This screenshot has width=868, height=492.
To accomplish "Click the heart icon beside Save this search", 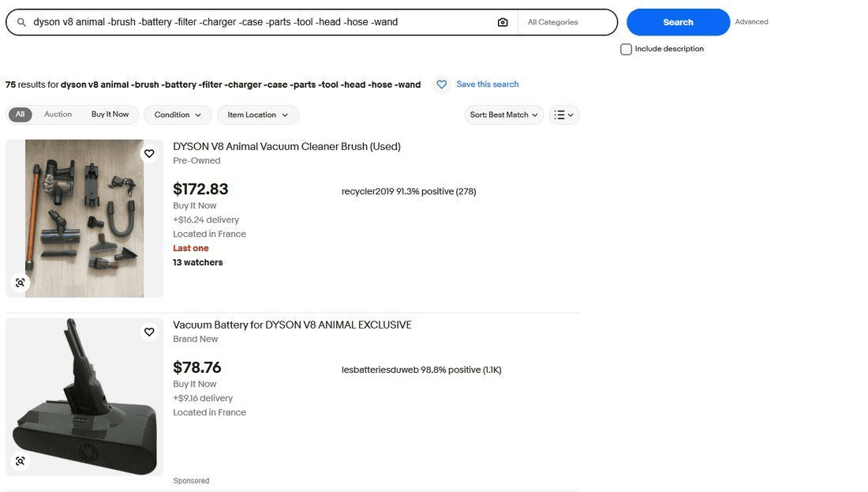I will coord(441,85).
